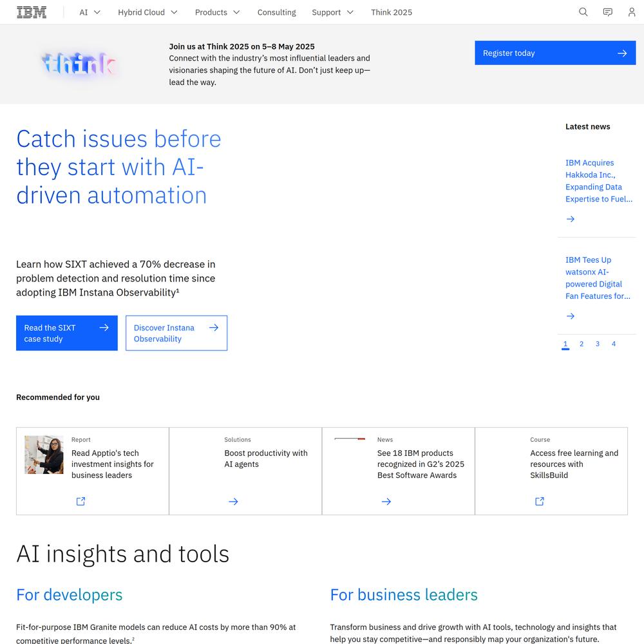
Task: Click the AI insights and tools heading
Action: (x=122, y=554)
